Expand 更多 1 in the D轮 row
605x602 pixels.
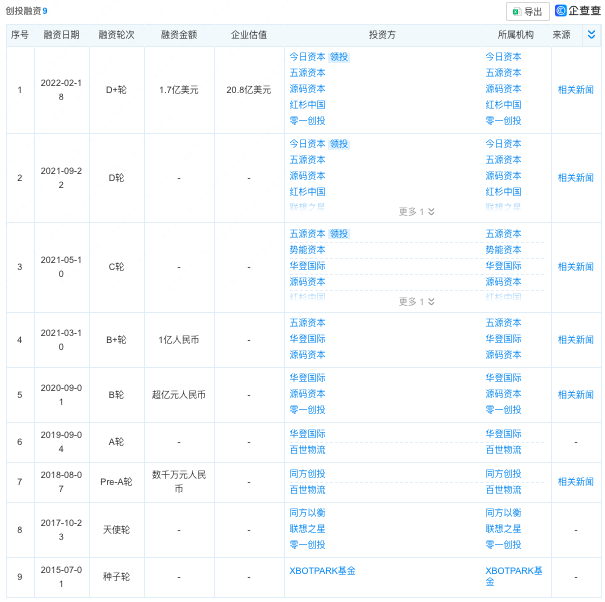click(416, 211)
